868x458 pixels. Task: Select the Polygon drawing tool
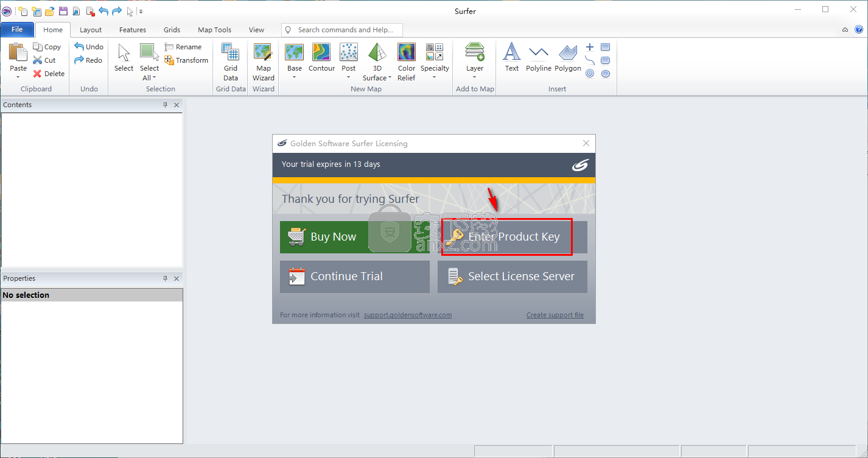coord(568,58)
